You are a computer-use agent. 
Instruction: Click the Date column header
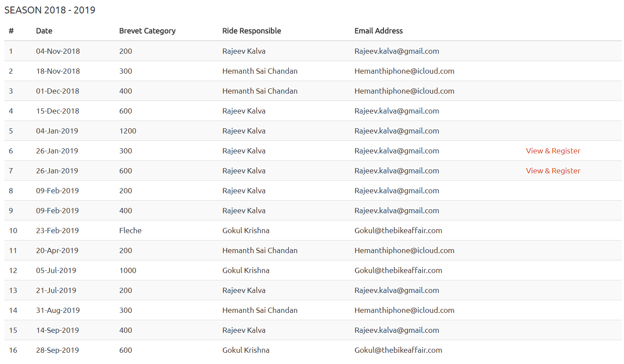click(x=44, y=31)
